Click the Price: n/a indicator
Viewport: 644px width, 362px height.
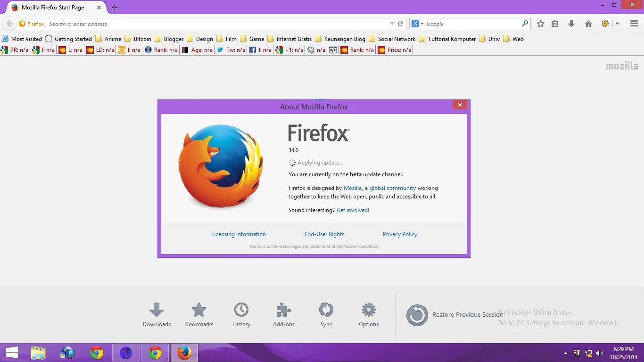pos(394,50)
